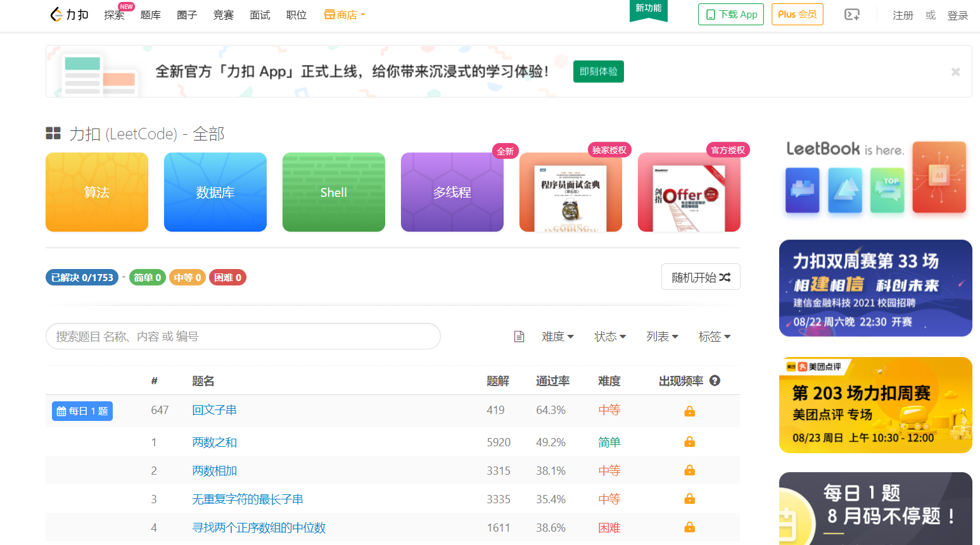Open problem 两数相加

click(x=214, y=471)
